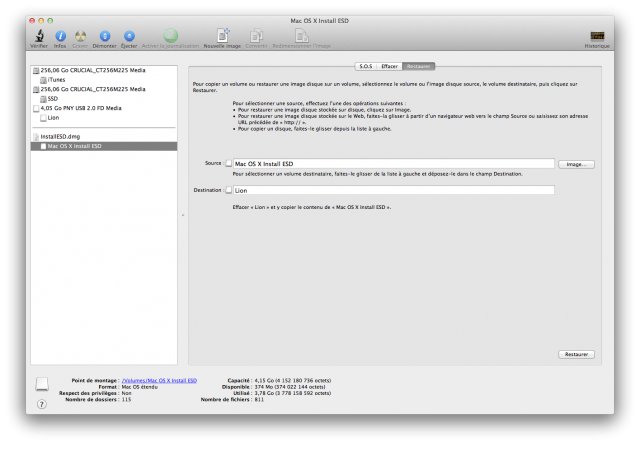Image resolution: width=640 pixels, height=450 pixels.
Task: Open the Historique log icon
Action: coord(597,36)
